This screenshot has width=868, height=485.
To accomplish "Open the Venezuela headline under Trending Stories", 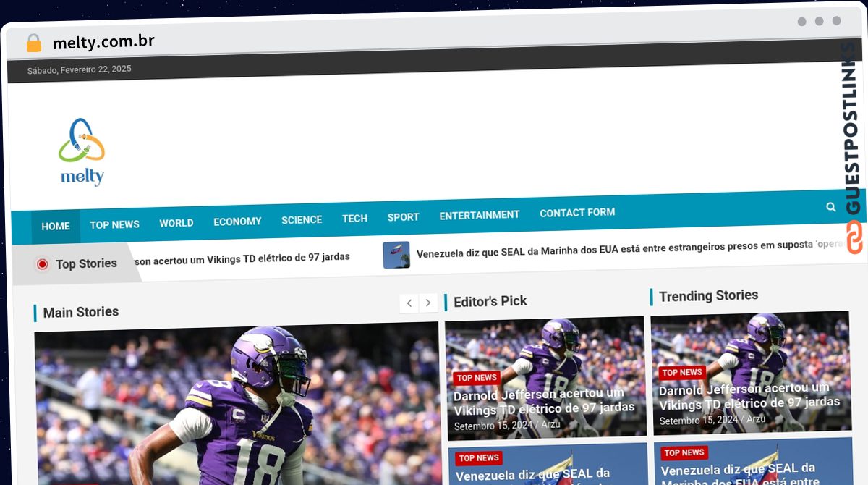I will (x=739, y=475).
